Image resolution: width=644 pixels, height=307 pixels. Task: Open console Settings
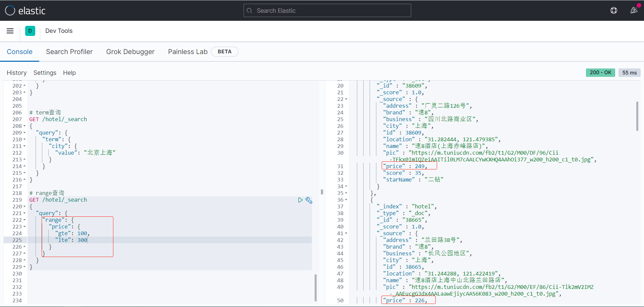[x=45, y=73]
